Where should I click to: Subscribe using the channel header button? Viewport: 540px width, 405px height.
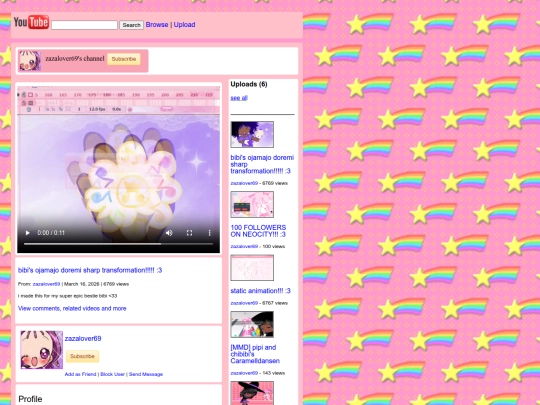click(x=124, y=59)
